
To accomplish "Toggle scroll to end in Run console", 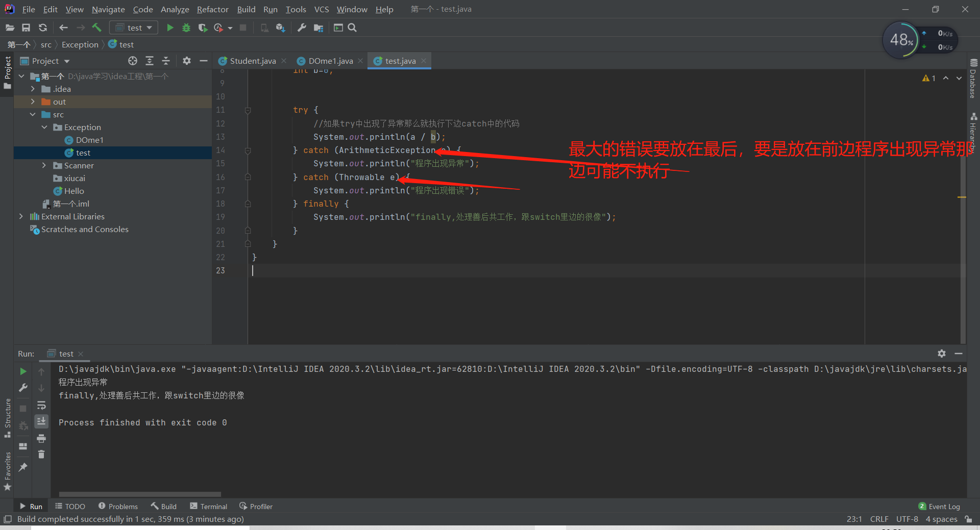I will tap(41, 421).
